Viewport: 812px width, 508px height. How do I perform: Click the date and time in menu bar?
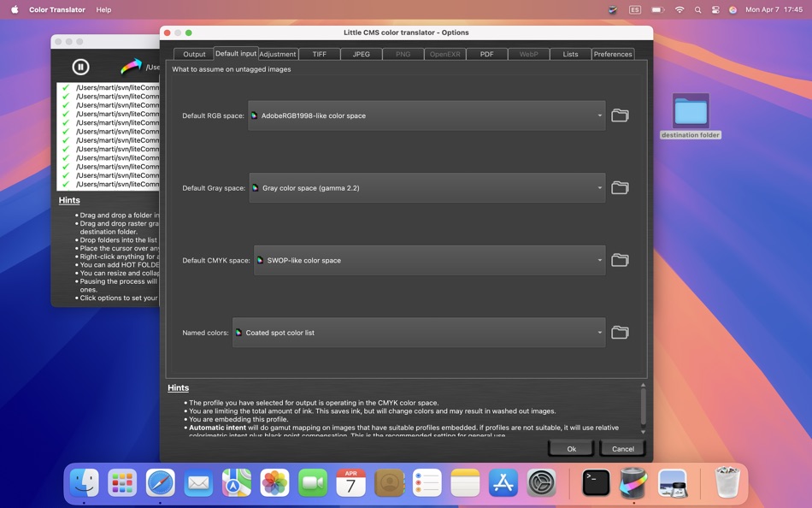tap(774, 9)
